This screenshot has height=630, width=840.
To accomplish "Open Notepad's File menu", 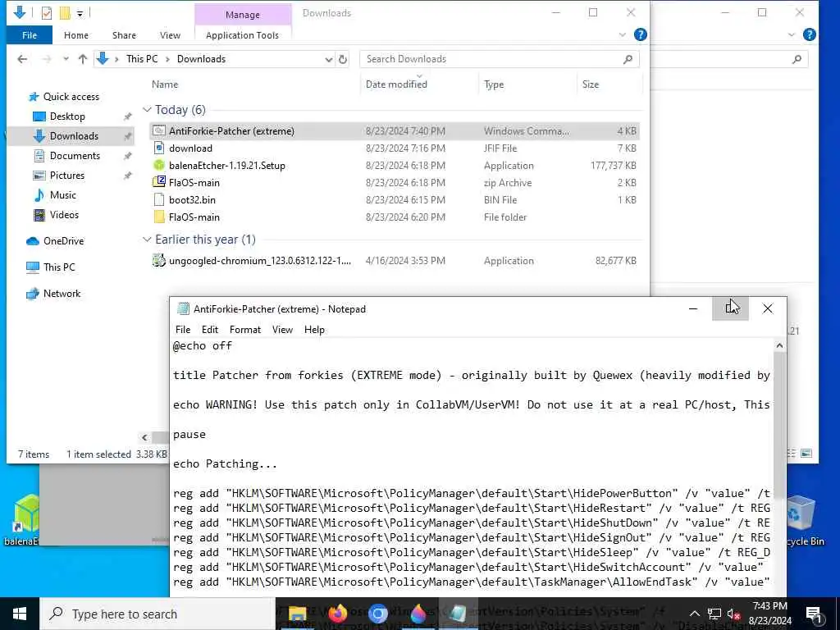I will click(x=183, y=330).
